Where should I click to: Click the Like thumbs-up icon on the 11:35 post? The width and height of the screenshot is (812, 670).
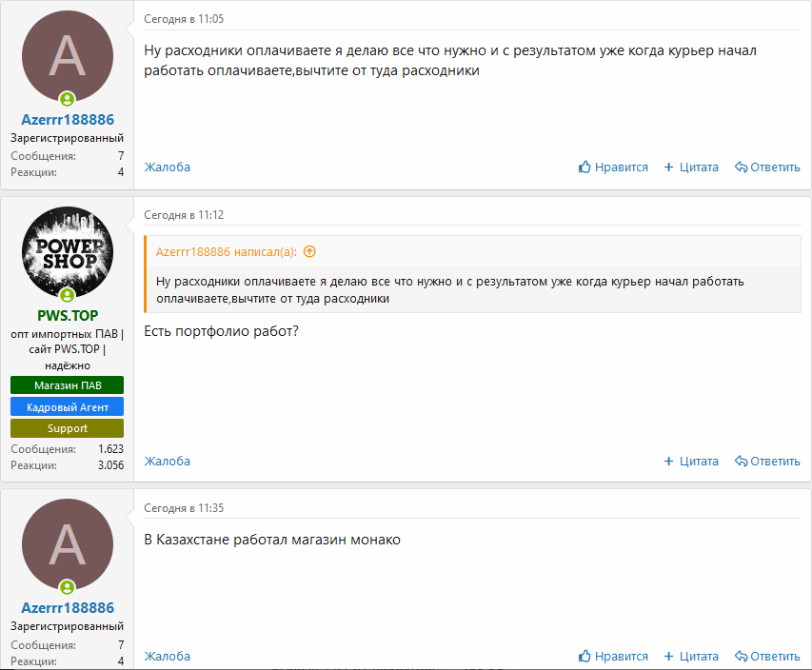click(585, 657)
